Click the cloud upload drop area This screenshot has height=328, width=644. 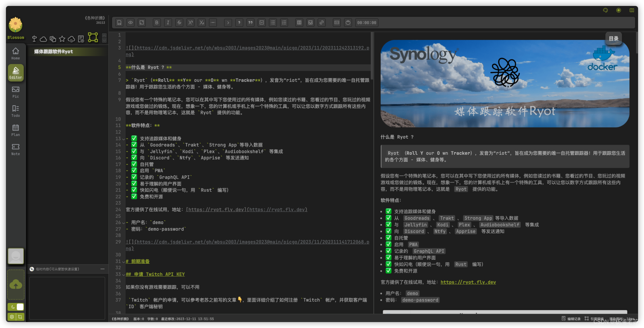point(16,284)
